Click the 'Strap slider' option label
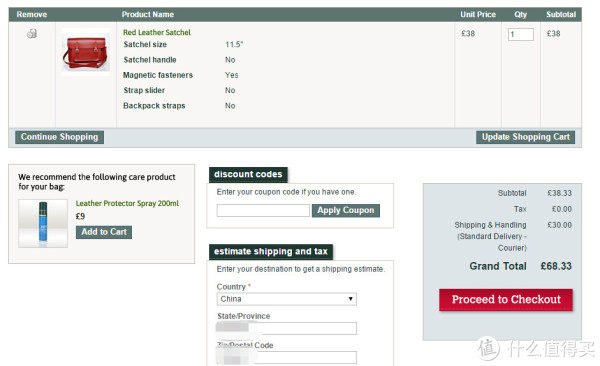600x366 pixels. pyautogui.click(x=144, y=90)
